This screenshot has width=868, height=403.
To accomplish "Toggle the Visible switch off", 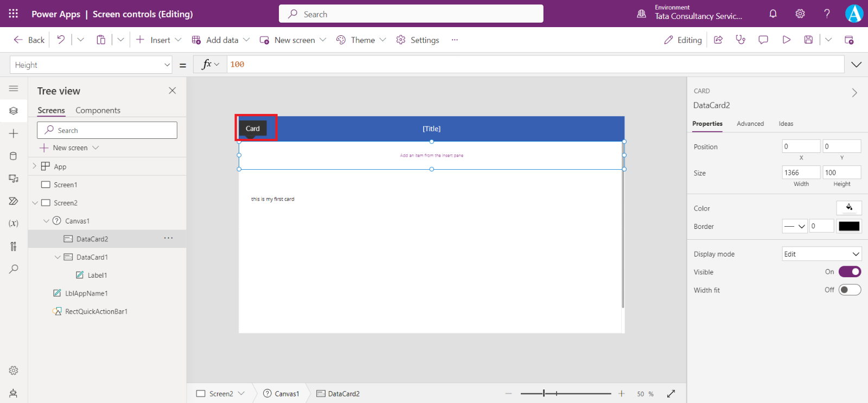I will pyautogui.click(x=850, y=272).
